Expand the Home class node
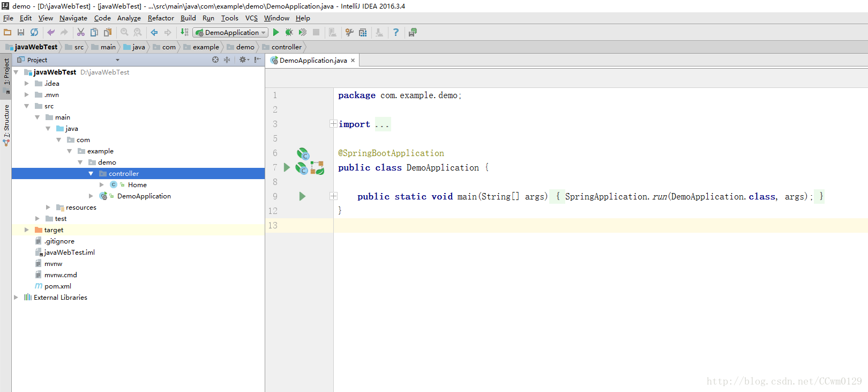Image resolution: width=868 pixels, height=392 pixels. tap(102, 184)
